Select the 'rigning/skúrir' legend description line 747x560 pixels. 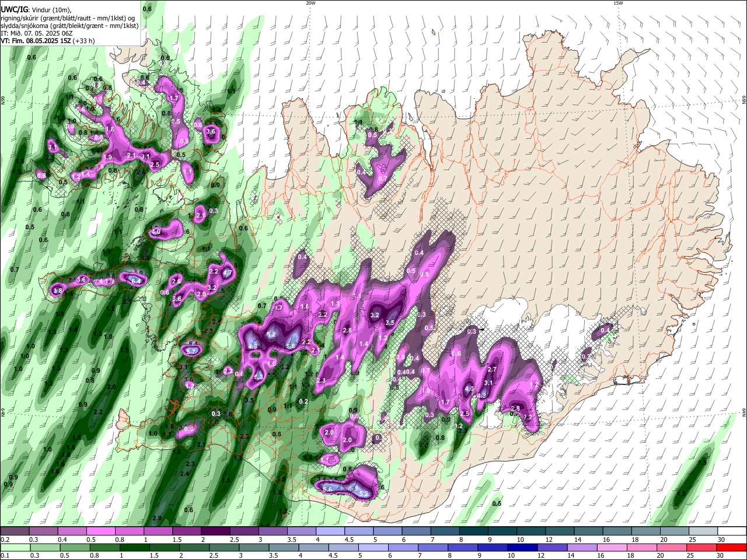click(x=69, y=18)
